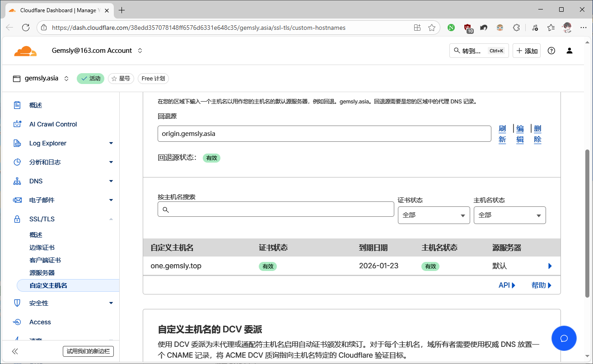Click the SSL/TLS lock icon
This screenshot has width=593, height=364.
tap(17, 219)
